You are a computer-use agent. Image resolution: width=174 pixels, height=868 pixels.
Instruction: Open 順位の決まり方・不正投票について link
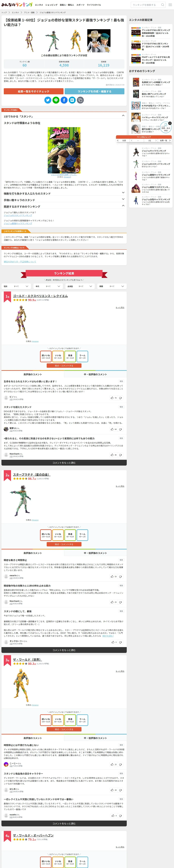pos(20,261)
